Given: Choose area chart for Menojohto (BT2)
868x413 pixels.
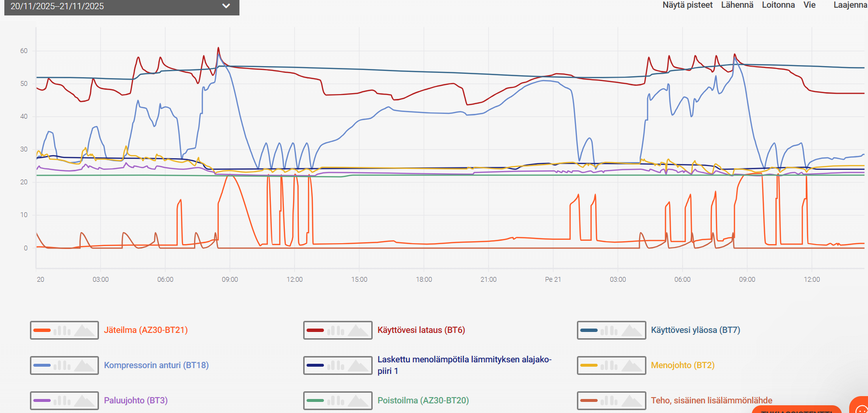Looking at the screenshot, I should 631,366.
